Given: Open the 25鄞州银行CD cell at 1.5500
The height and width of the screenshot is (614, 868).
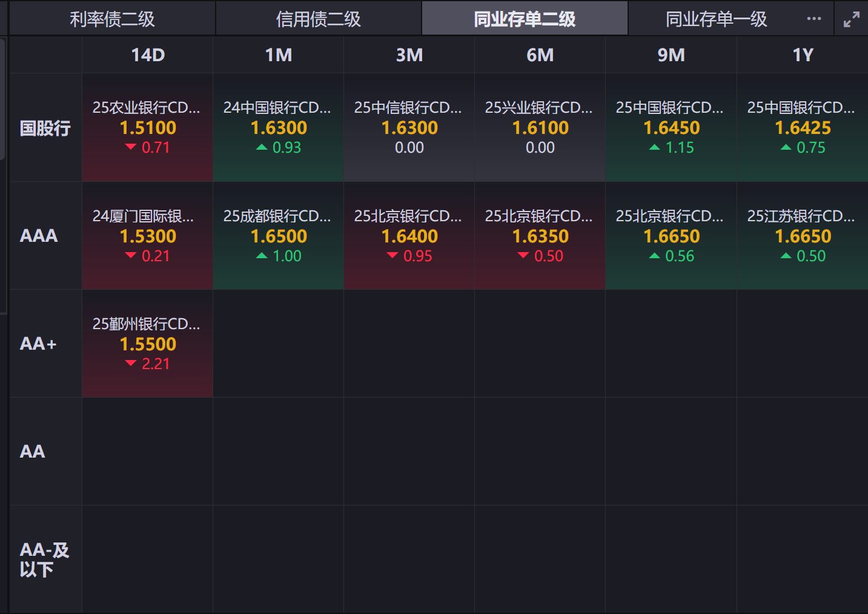Looking at the screenshot, I should point(148,344).
